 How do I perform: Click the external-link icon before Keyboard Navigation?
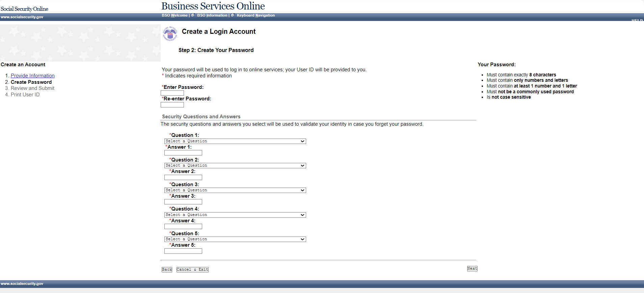coord(233,15)
